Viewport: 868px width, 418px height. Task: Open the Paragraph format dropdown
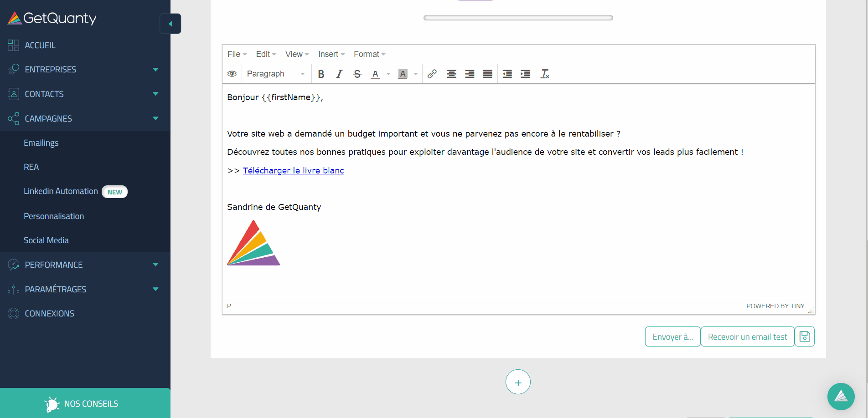click(x=275, y=74)
